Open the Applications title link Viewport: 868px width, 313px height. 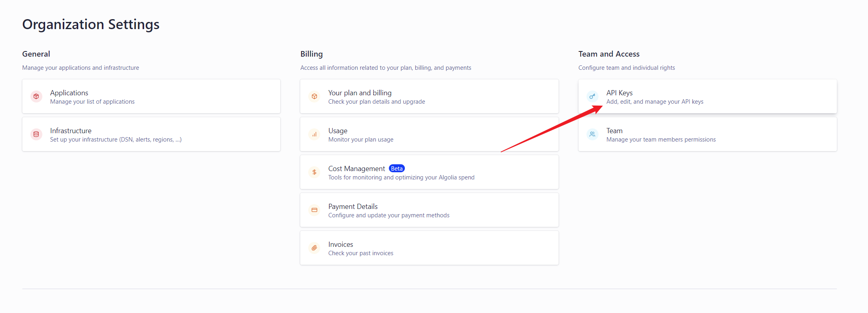(x=69, y=93)
